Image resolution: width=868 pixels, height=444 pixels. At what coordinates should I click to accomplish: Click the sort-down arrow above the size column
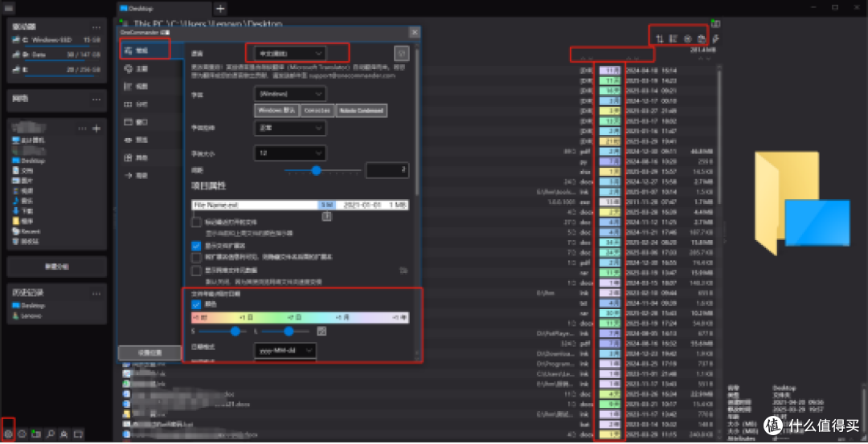coord(709,59)
